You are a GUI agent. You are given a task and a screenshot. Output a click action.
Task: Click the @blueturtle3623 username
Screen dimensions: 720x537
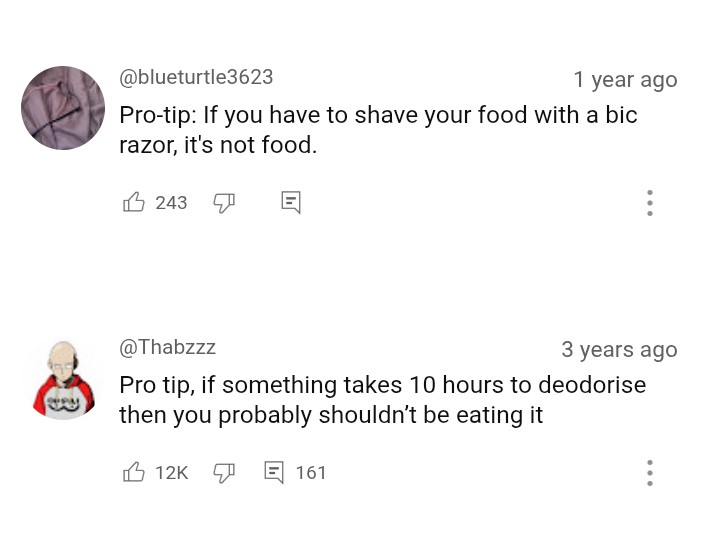tap(196, 77)
